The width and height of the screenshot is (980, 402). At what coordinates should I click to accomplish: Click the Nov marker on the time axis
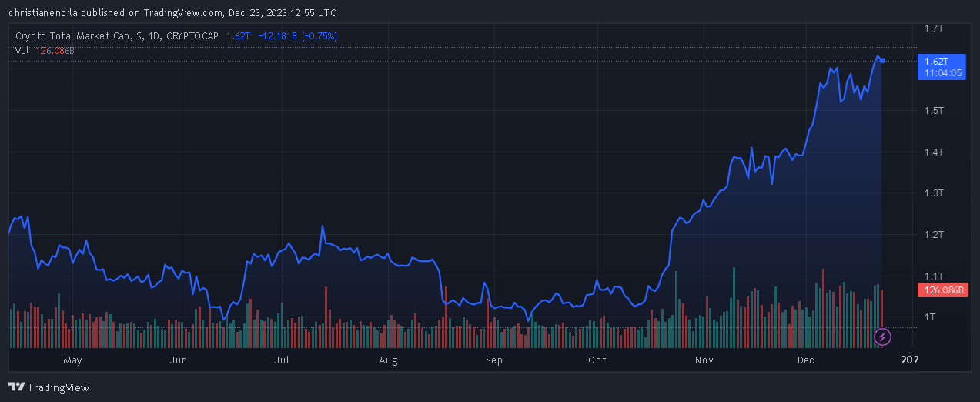(x=702, y=360)
